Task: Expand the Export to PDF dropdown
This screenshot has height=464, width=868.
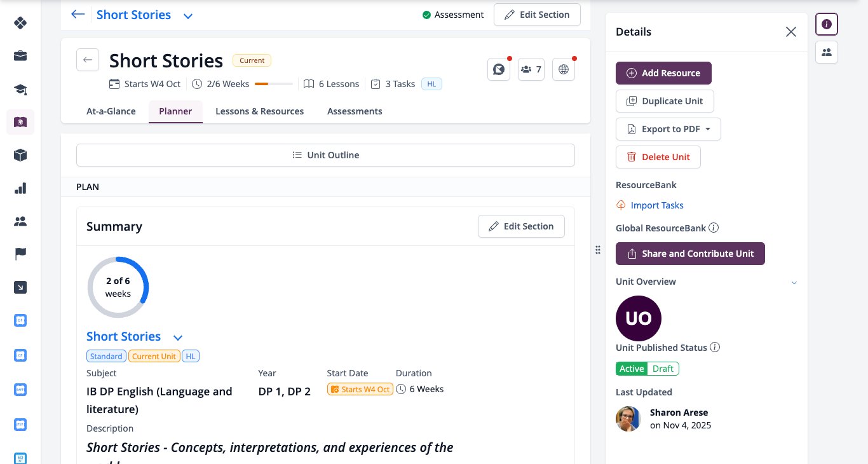Action: [668, 129]
